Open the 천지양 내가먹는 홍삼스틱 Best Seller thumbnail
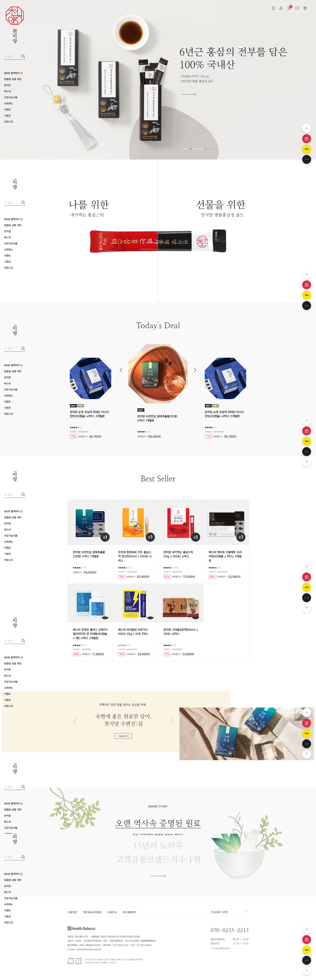The image size is (316, 980). point(181,522)
